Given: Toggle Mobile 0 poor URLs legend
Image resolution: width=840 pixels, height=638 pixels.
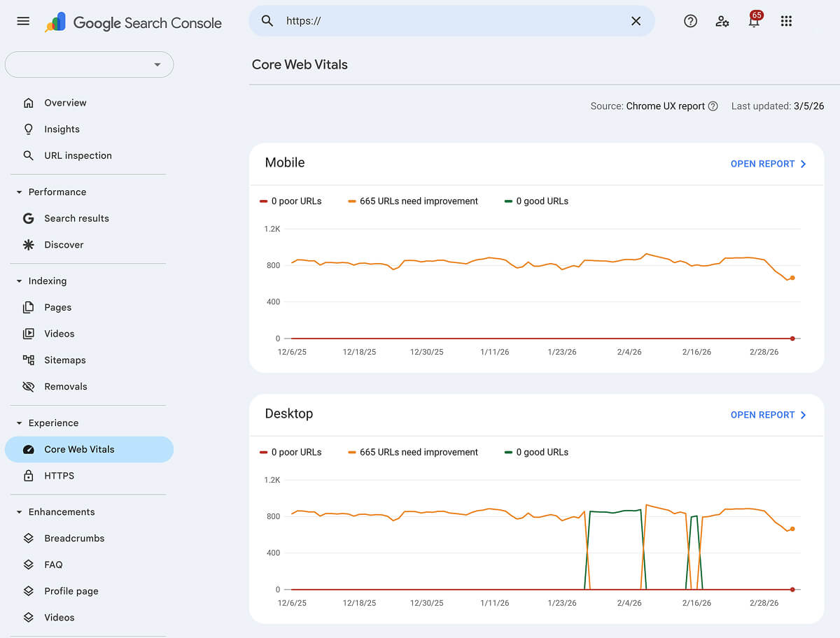Looking at the screenshot, I should click(x=290, y=201).
